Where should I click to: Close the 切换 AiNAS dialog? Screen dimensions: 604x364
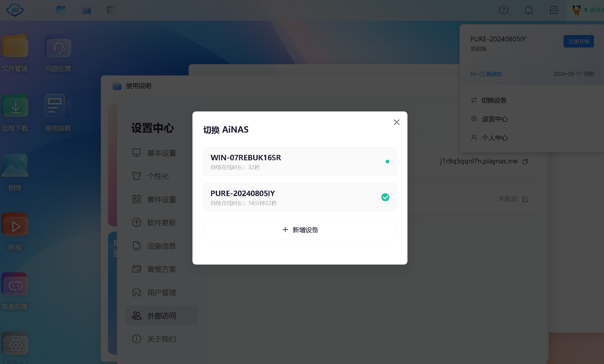click(x=396, y=122)
